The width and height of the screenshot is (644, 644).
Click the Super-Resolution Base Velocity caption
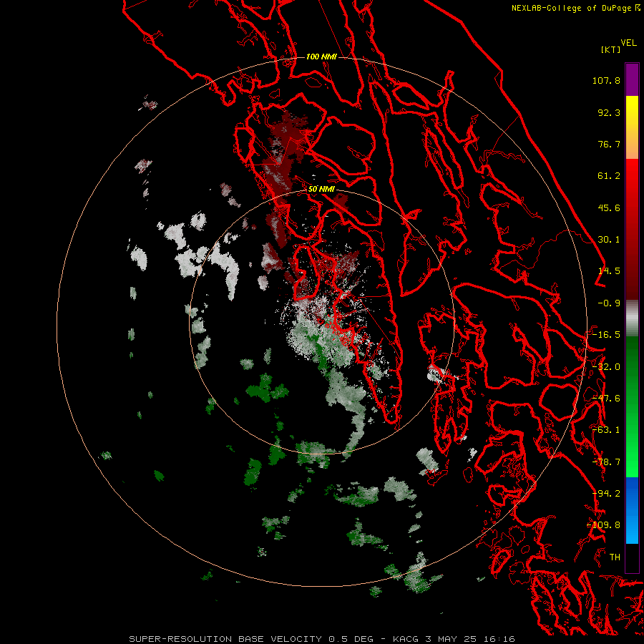pyautogui.click(x=321, y=639)
